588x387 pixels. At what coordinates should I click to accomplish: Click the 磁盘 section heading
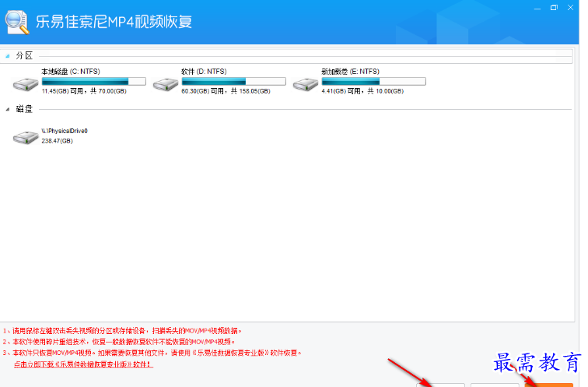[24, 109]
